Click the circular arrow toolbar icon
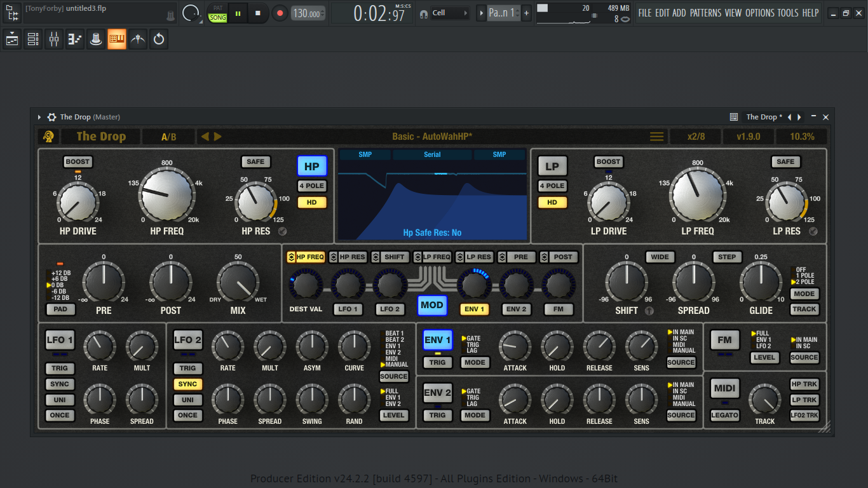 pyautogui.click(x=159, y=39)
